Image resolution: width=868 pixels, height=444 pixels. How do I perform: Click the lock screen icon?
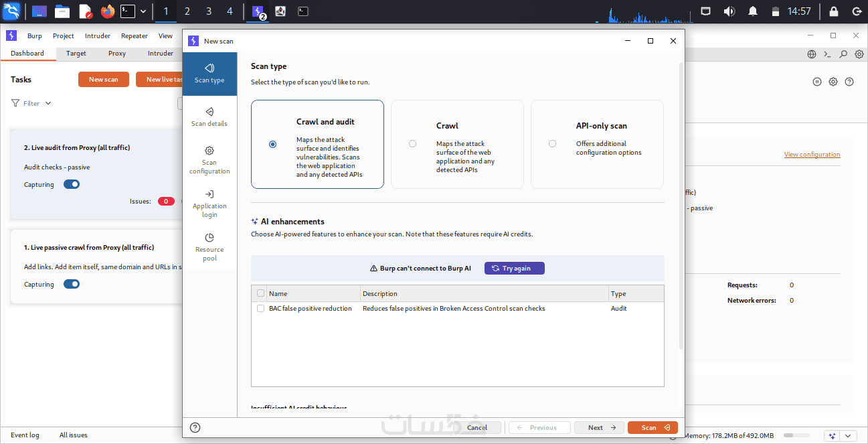(833, 11)
